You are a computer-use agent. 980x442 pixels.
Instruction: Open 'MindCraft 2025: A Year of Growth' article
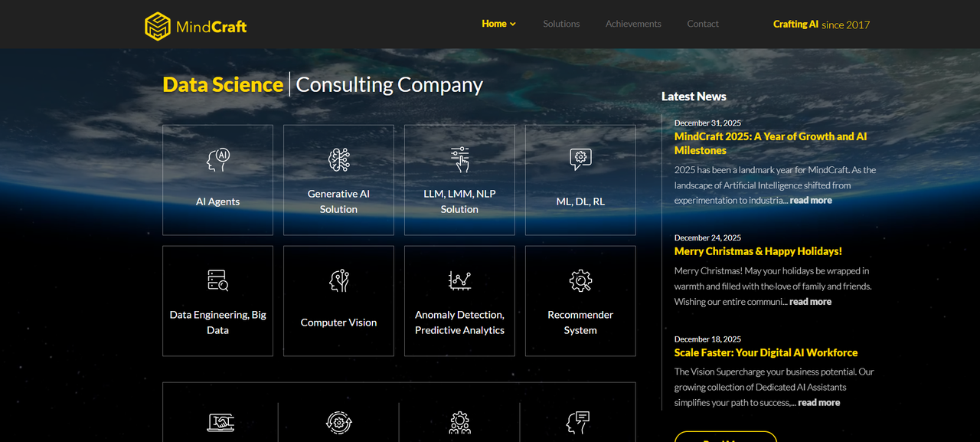(770, 143)
